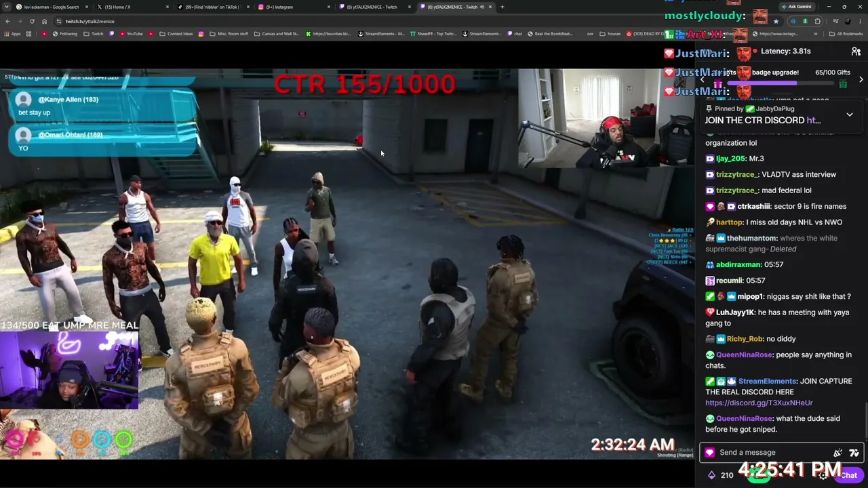Open the Following bookmark
The height and width of the screenshot is (488, 868).
65,34
